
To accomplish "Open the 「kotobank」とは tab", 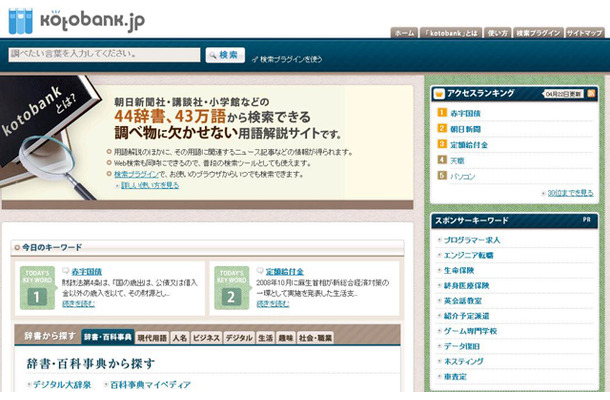I will pos(451,33).
